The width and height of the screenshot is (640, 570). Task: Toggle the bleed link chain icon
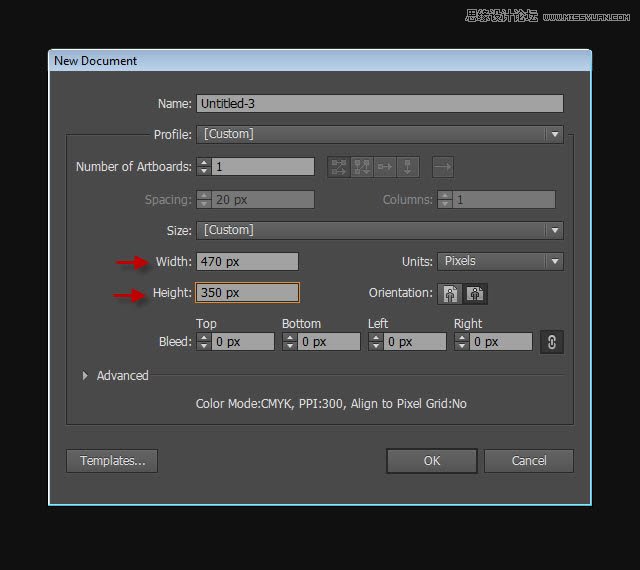(x=551, y=342)
